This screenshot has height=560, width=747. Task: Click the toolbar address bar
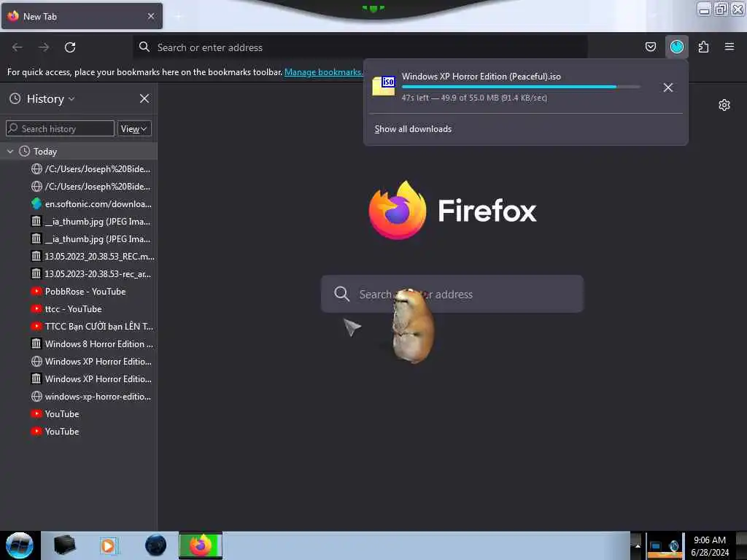[360, 47]
